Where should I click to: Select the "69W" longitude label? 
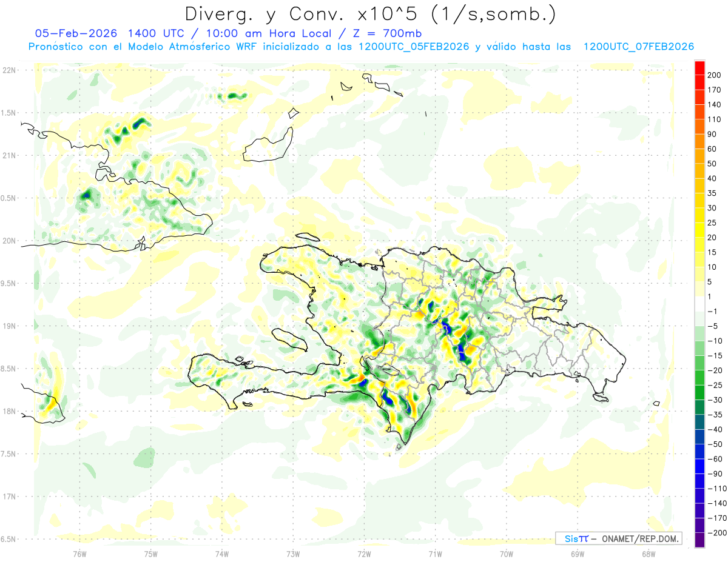(x=577, y=554)
